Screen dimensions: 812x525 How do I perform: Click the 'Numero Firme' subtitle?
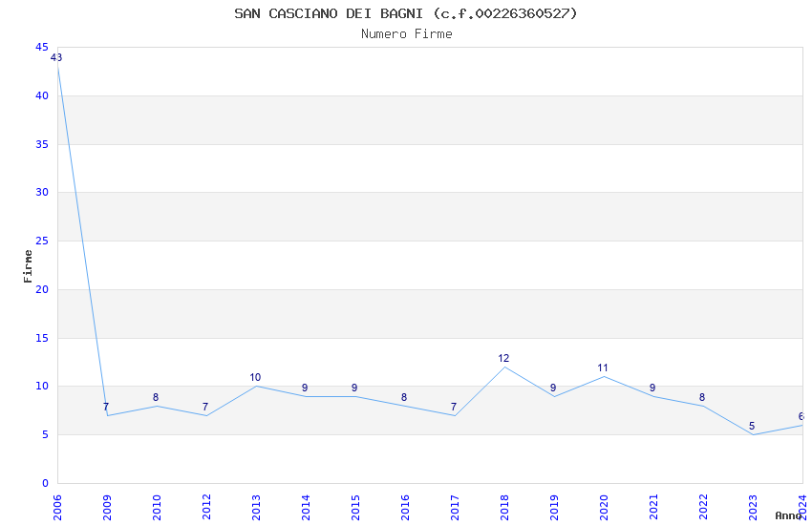[x=407, y=34]
